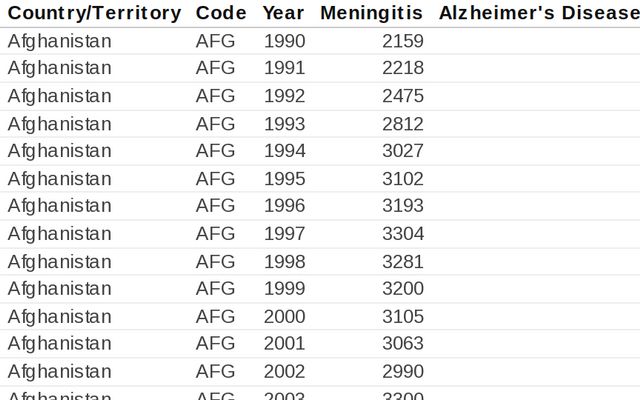
Task: Click the Code column header
Action: tap(221, 13)
